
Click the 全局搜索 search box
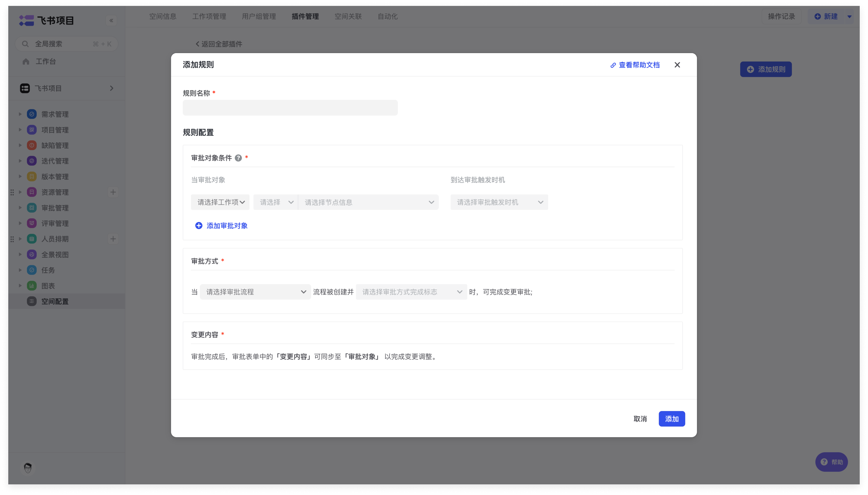(67, 44)
